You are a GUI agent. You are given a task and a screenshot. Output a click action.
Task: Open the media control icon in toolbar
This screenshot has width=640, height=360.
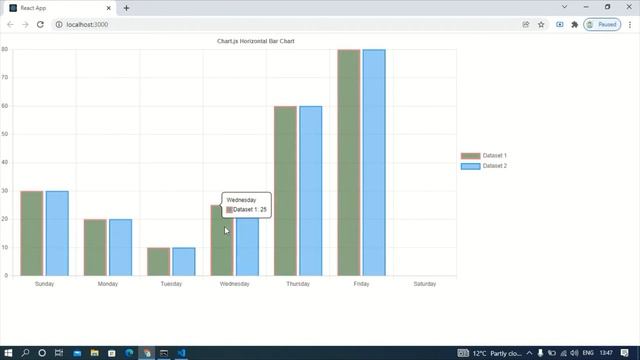tap(560, 24)
